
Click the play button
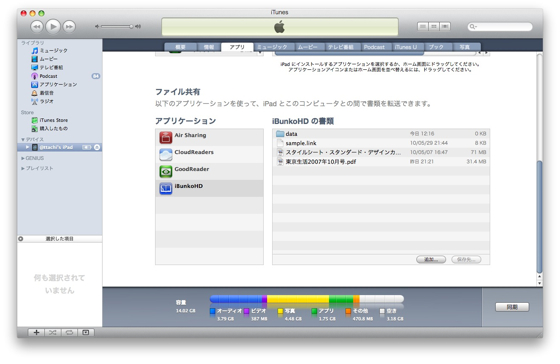tap(53, 26)
